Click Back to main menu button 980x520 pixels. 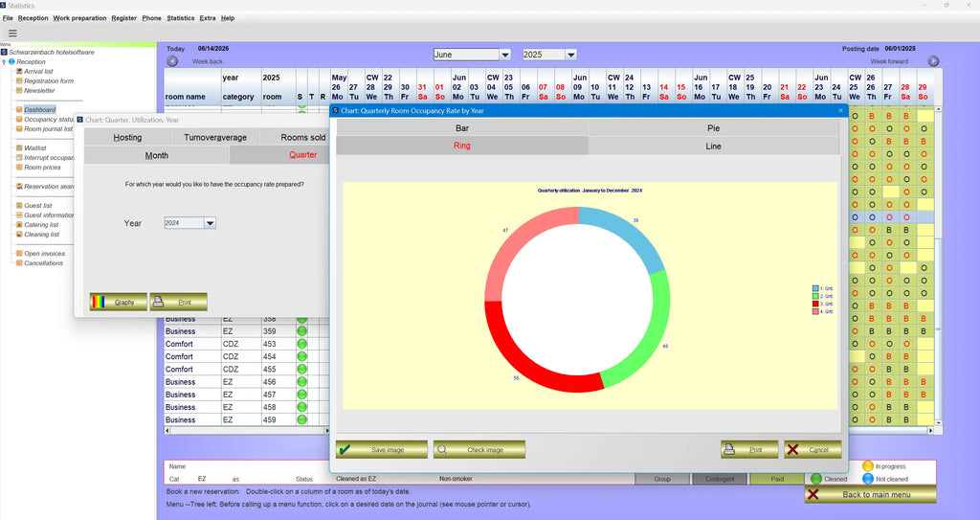[x=870, y=494]
